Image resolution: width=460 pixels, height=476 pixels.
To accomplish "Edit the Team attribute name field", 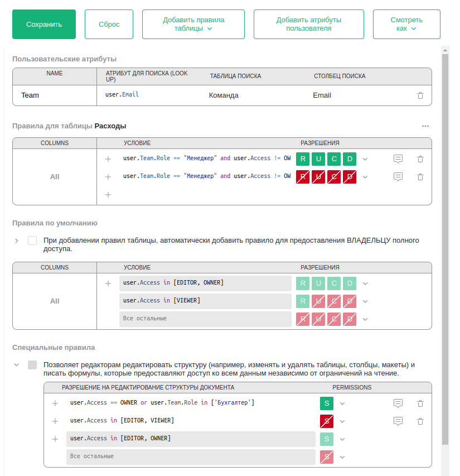I will 55,95.
